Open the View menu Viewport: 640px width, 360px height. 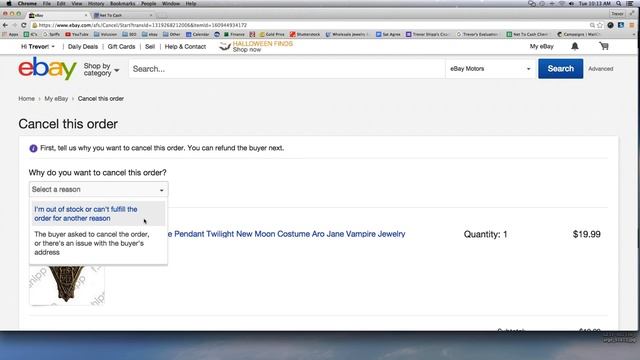click(x=77, y=3)
